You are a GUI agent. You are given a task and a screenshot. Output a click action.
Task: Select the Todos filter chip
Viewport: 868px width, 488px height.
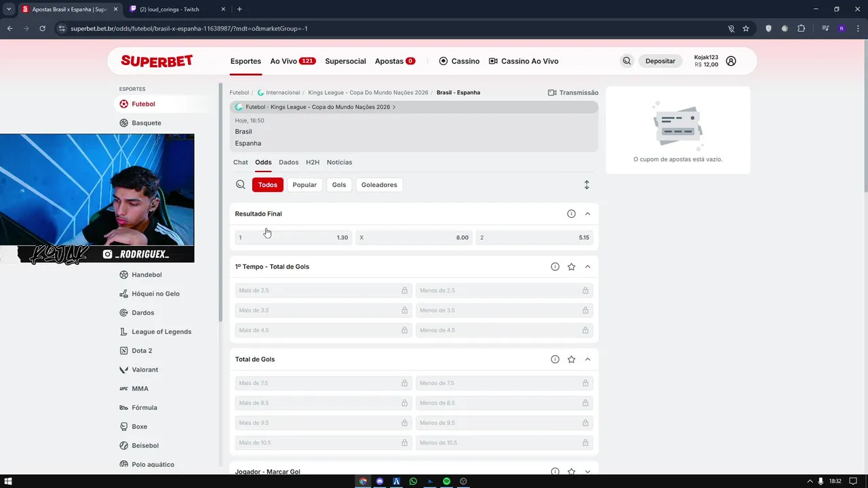click(268, 184)
